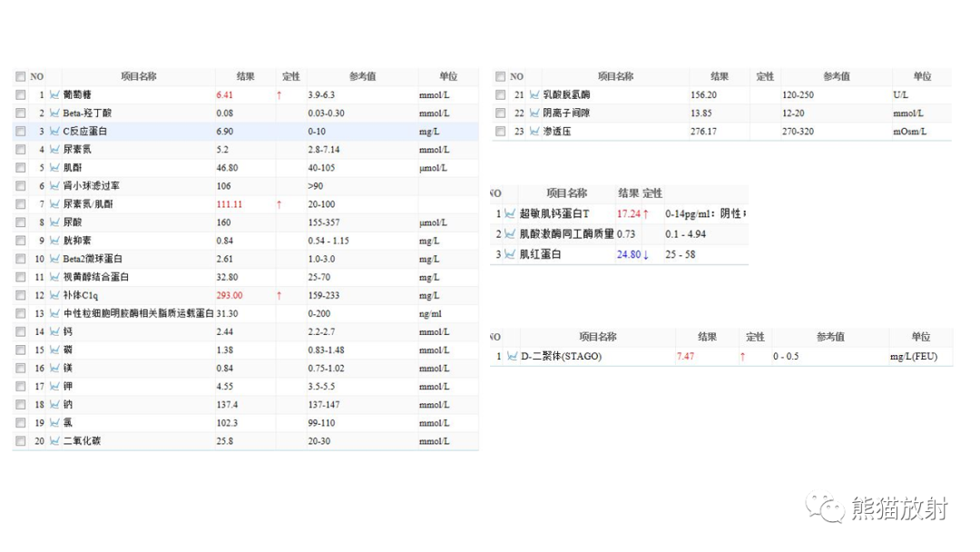Viewport: 980px width, 552px height.
Task: Open the trend chart icon for 葡萄糖
Action: click(x=54, y=95)
